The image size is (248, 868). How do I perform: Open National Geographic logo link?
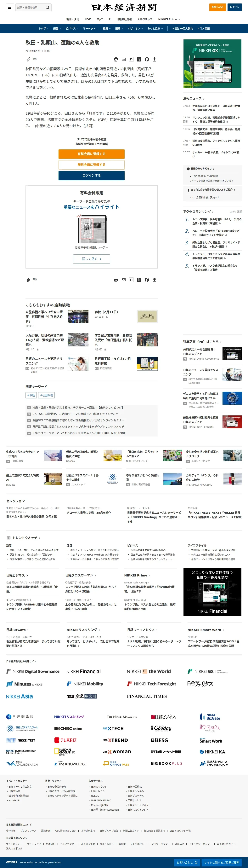[x=65, y=752]
